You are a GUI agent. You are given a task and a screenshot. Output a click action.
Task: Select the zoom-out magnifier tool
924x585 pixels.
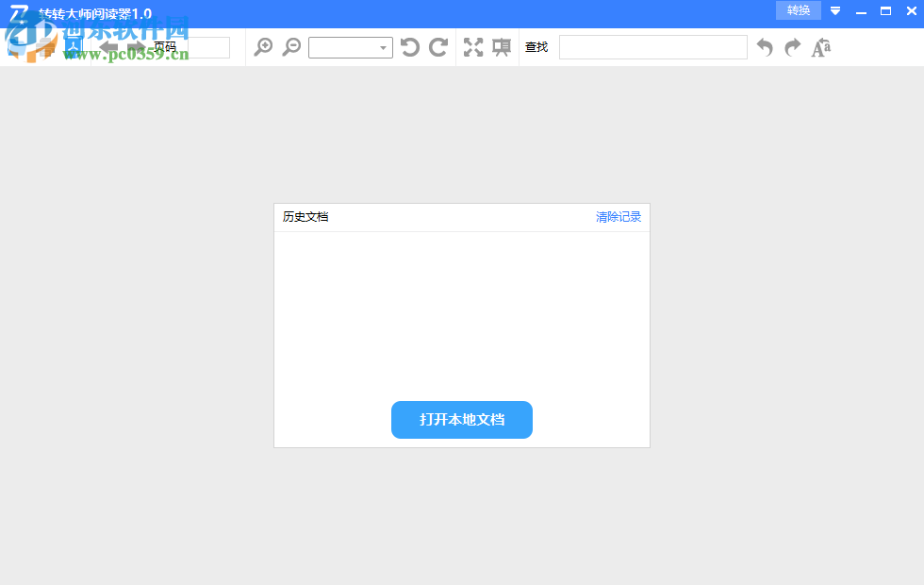(291, 46)
